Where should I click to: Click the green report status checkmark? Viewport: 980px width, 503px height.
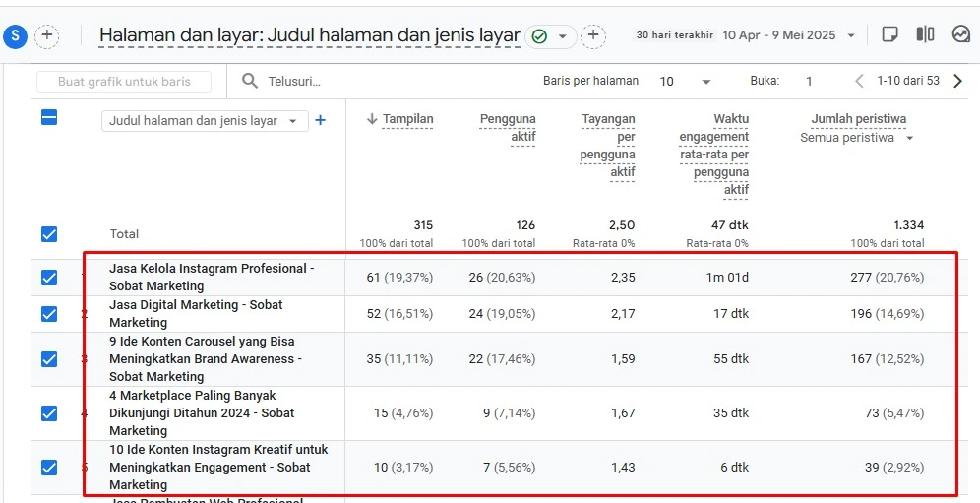[539, 36]
